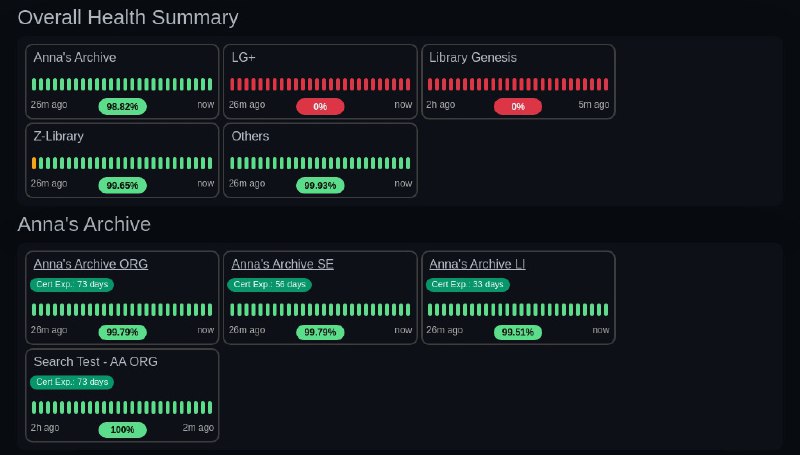800x455 pixels.
Task: Click the Cert Exp 56 days badge
Action: [x=269, y=285]
